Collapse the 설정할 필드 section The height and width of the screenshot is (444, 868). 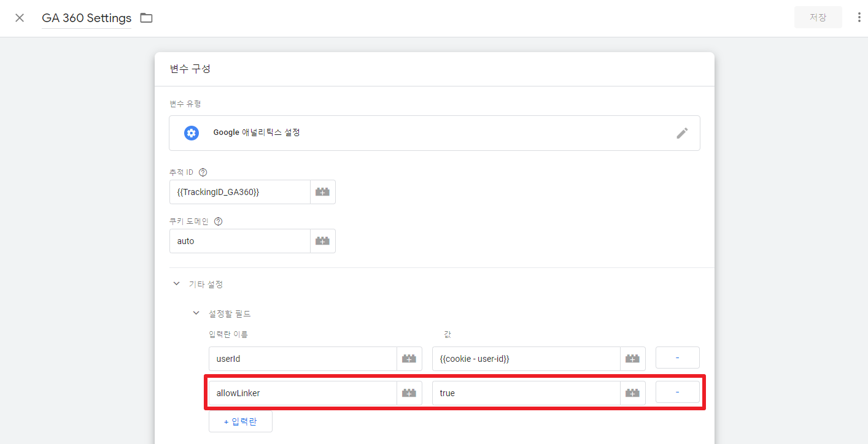click(x=196, y=313)
